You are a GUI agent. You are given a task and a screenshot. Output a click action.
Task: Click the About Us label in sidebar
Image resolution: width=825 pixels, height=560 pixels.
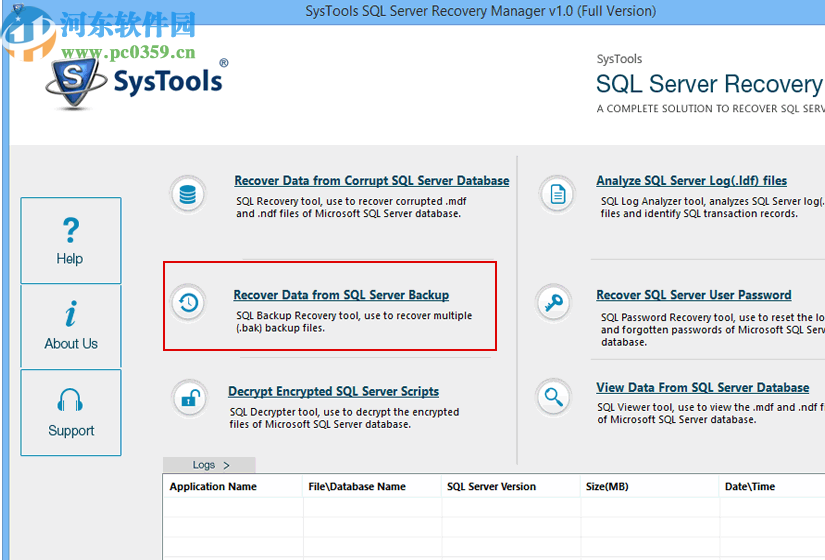[x=71, y=344]
